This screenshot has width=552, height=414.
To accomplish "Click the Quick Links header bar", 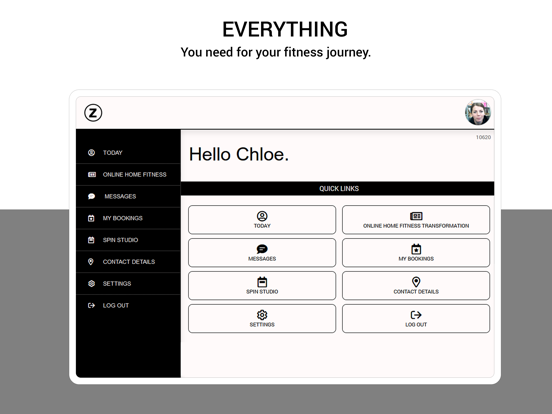I will 338,189.
